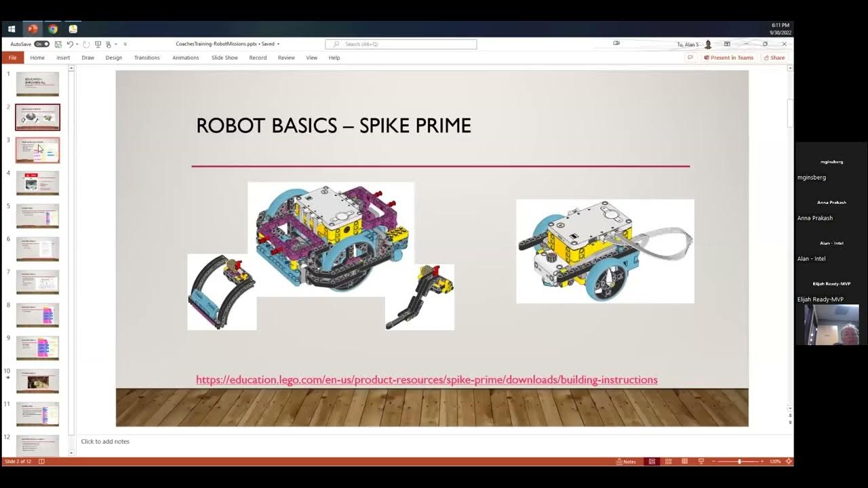Click the Robot Basics – Spike Prime title
This screenshot has height=488, width=868.
334,125
